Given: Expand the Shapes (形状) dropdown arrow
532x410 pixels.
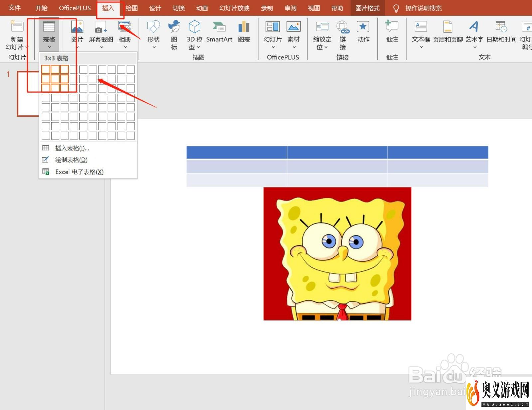Looking at the screenshot, I should point(154,47).
